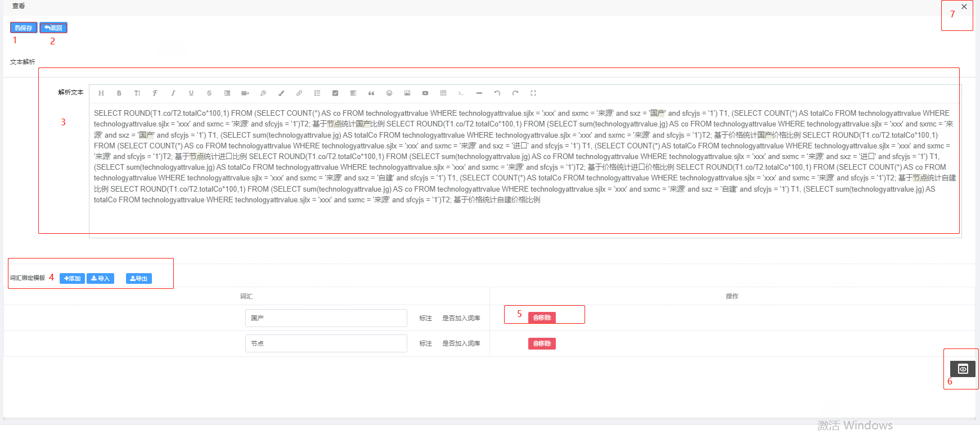Click the undo arrow in the toolbar
The height and width of the screenshot is (435, 980).
point(497,93)
